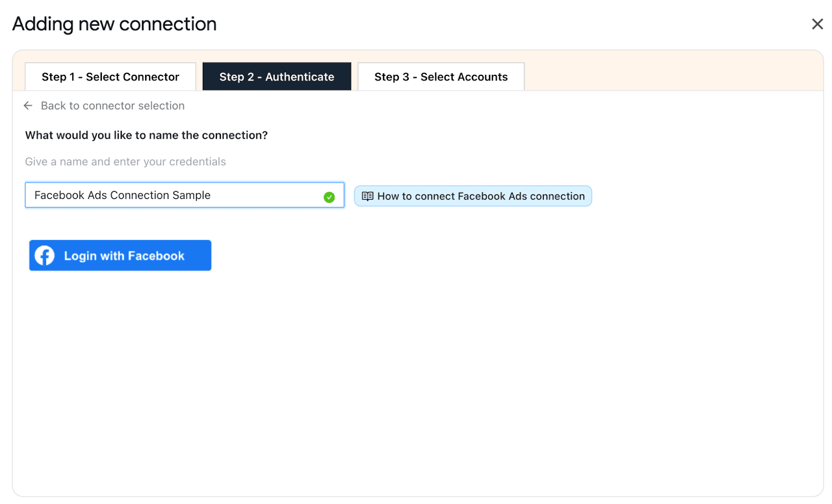Click Back to connector selection link
Viewport: 832px width, 504px height.
tap(112, 105)
